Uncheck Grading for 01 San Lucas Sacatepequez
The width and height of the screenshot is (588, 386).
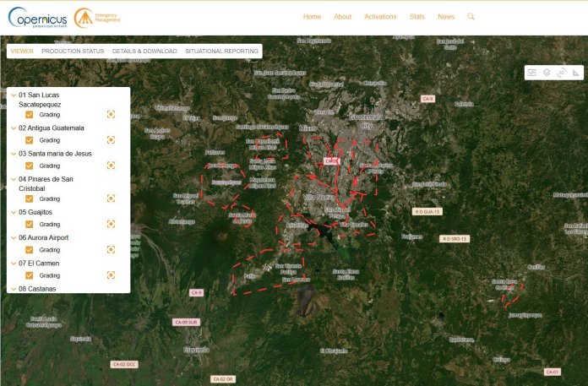[x=30, y=115]
